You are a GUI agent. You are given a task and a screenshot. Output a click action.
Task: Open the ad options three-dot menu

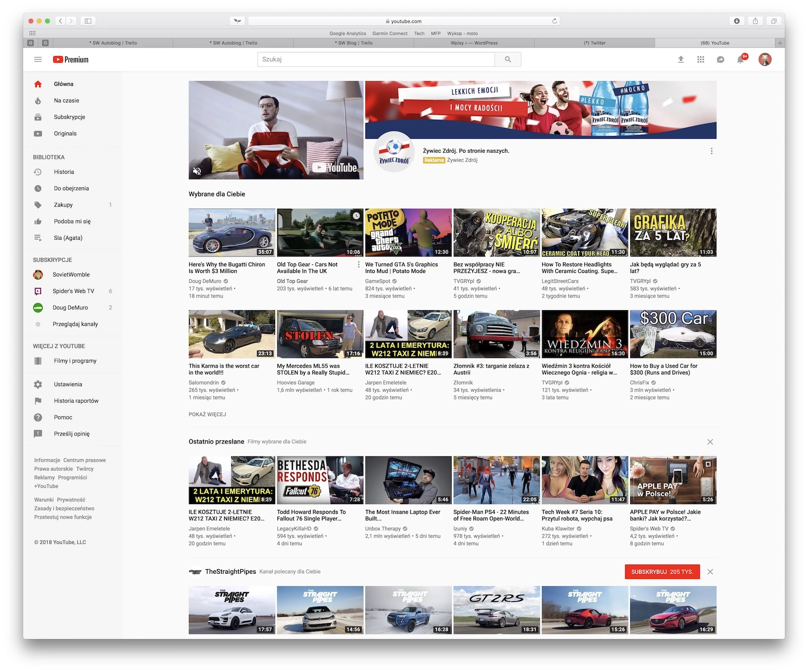tap(711, 151)
